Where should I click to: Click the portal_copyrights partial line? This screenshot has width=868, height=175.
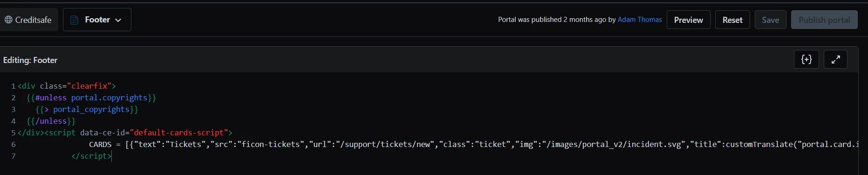tap(87, 109)
